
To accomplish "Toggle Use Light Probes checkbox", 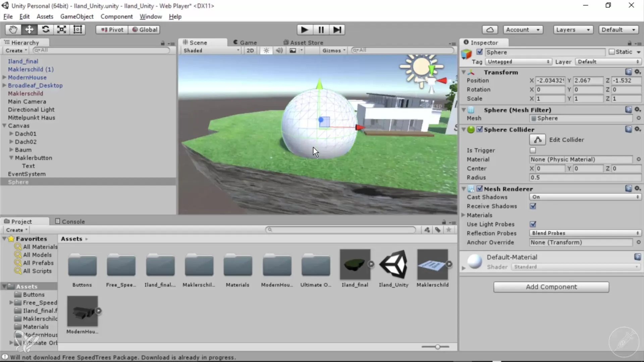I will [x=533, y=224].
